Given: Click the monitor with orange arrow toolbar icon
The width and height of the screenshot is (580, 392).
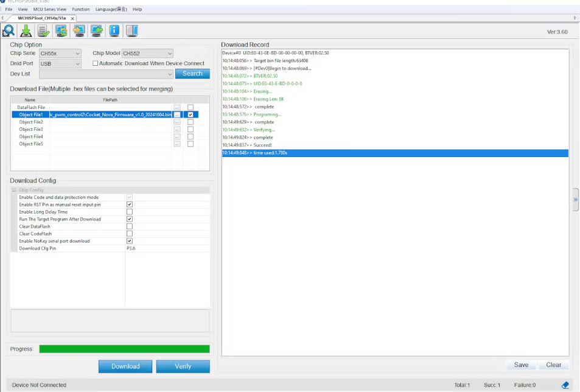Looking at the screenshot, I should pyautogui.click(x=79, y=30).
